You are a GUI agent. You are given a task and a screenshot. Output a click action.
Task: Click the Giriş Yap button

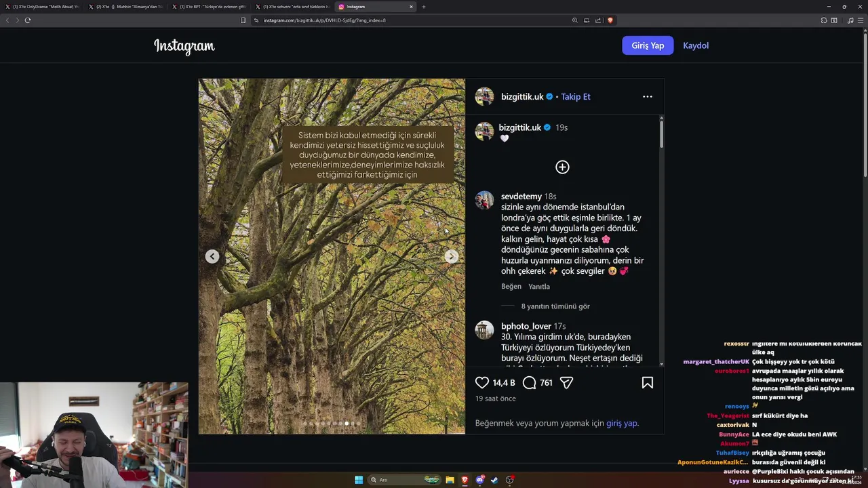coord(648,45)
